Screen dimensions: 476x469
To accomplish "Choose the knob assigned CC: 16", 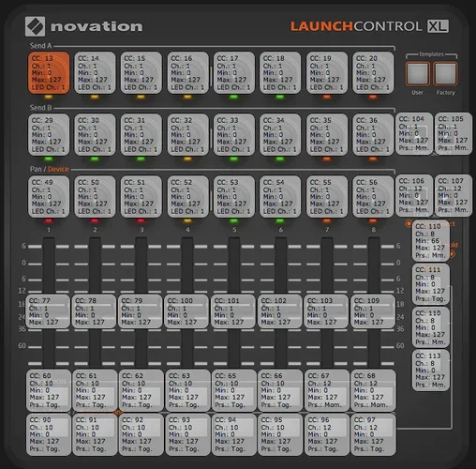I will tap(187, 72).
